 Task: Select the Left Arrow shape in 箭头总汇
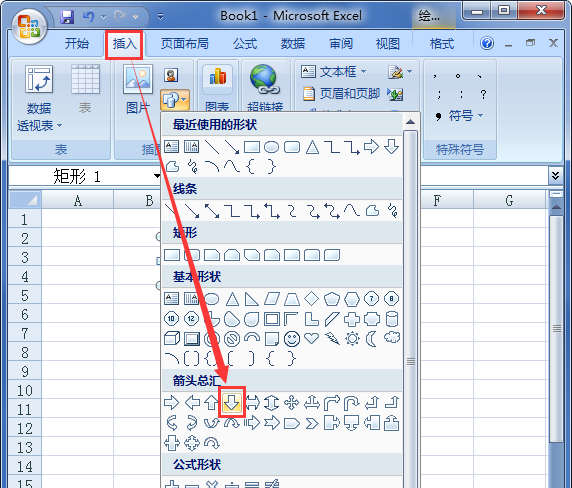coord(192,403)
